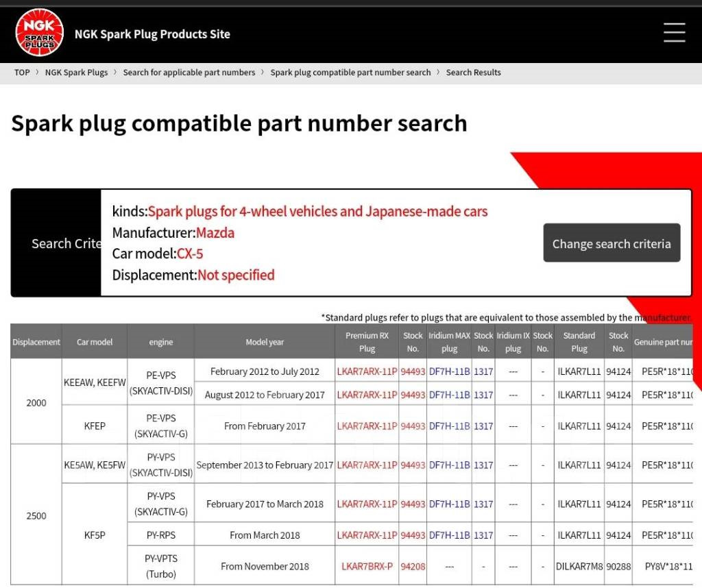Click the PY-VPTS (Turbo) engine cell
The width and height of the screenshot is (702, 588).
coord(160,566)
